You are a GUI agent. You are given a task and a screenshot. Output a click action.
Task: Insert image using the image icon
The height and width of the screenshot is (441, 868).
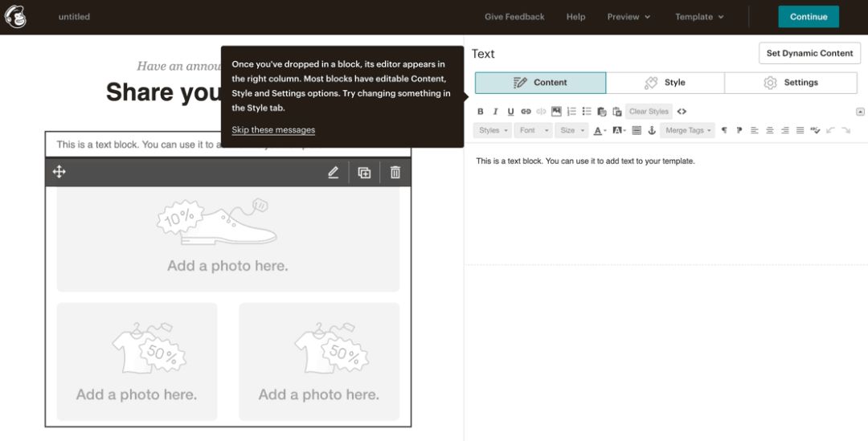[556, 111]
